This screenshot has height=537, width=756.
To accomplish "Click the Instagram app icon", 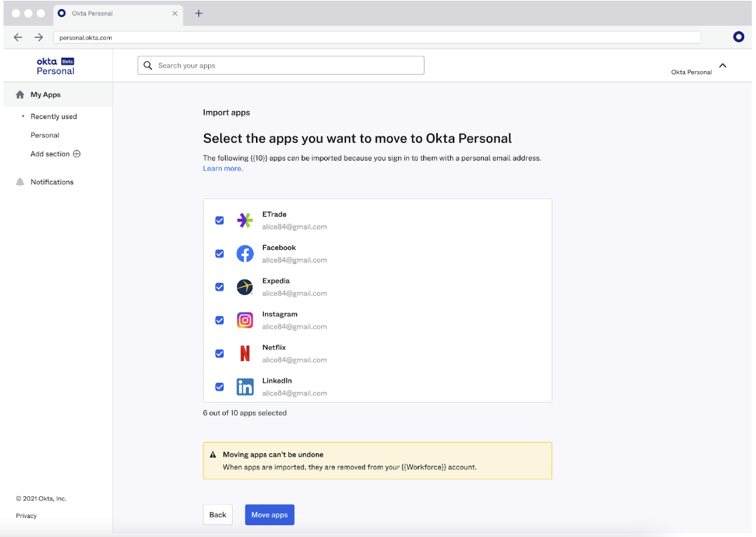I will 245,320.
